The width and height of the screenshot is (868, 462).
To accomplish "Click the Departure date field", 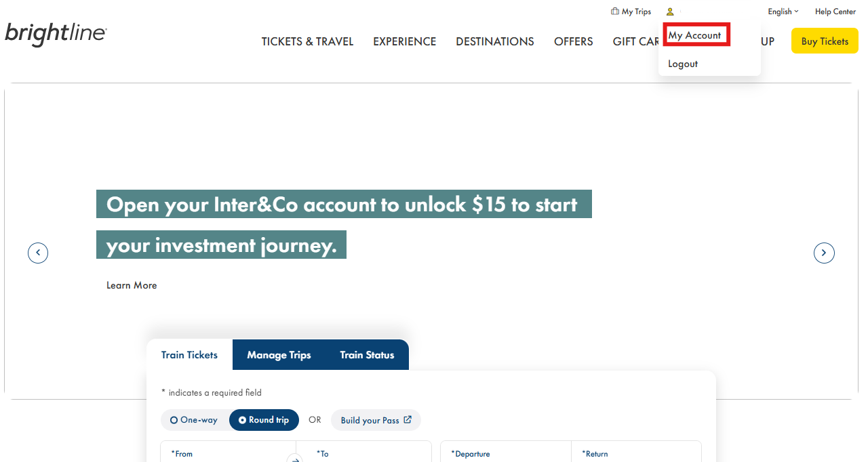I will 505,454.
